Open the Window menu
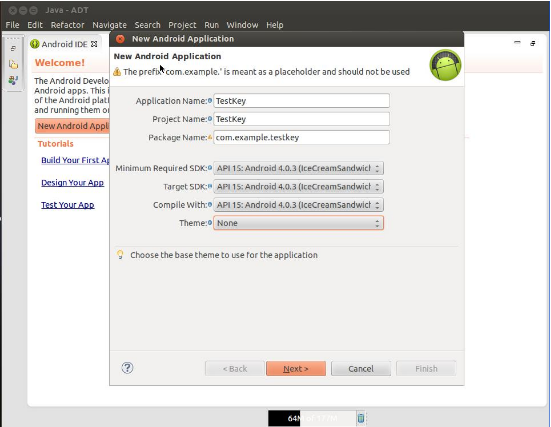 [242, 25]
